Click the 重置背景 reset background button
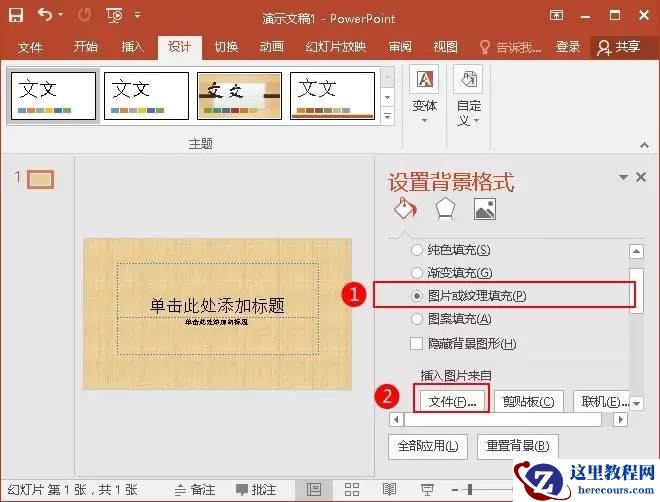 point(518,446)
